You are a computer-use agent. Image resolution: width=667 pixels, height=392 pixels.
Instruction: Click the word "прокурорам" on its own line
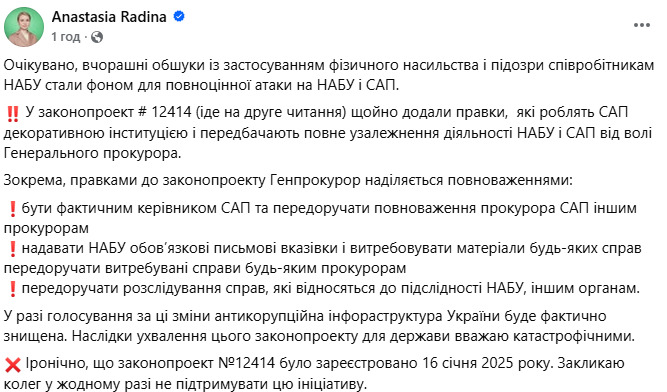point(46,229)
